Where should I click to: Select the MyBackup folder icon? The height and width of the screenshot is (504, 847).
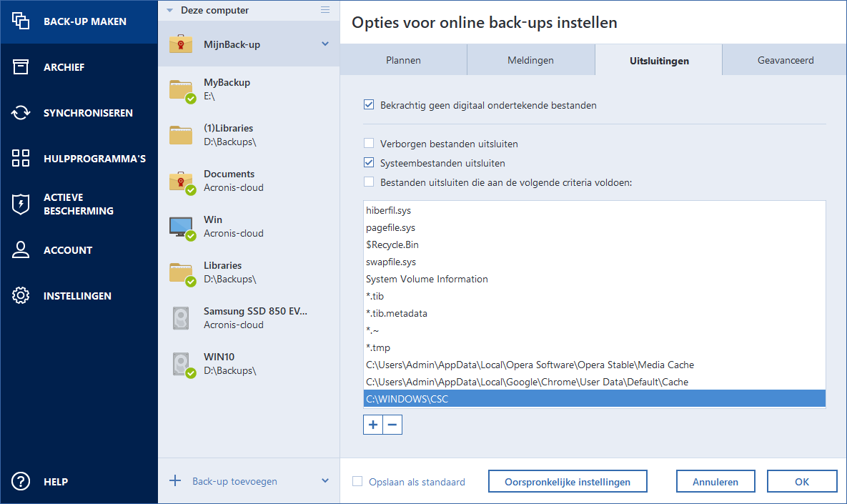182,90
